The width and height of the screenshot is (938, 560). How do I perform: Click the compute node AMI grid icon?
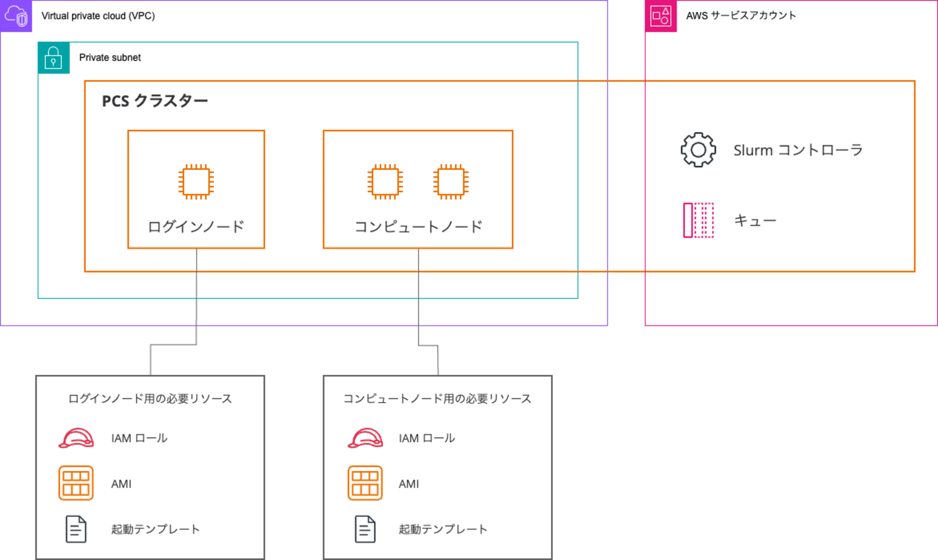click(x=365, y=483)
